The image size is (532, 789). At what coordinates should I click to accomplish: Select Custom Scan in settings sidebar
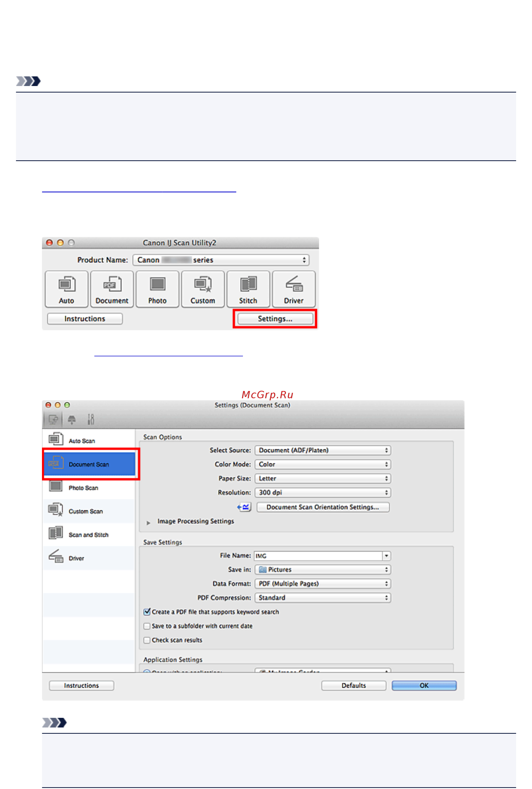pos(89,511)
